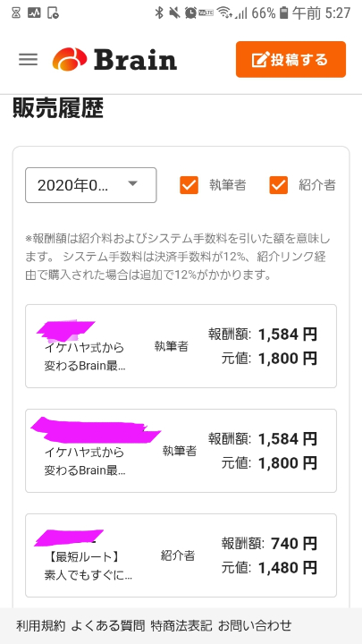Open the よくある質問 footer link
Screen dimensions: 362x644
coord(108,626)
